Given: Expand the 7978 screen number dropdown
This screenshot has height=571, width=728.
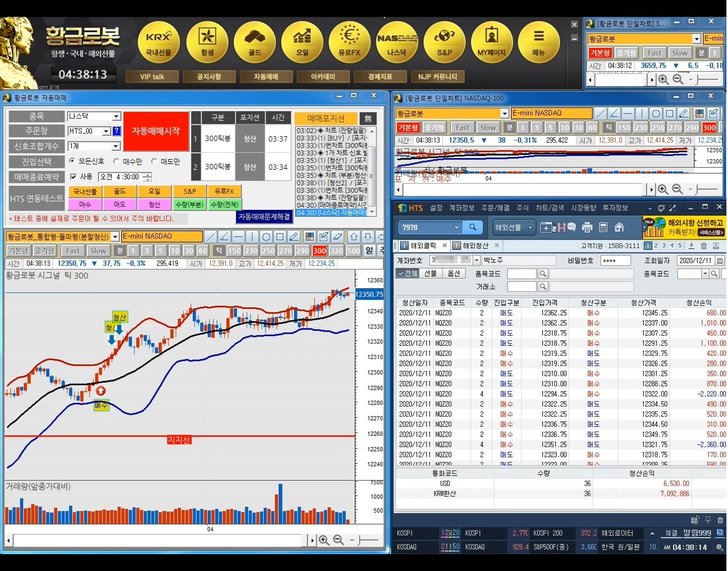Looking at the screenshot, I should point(456,227).
